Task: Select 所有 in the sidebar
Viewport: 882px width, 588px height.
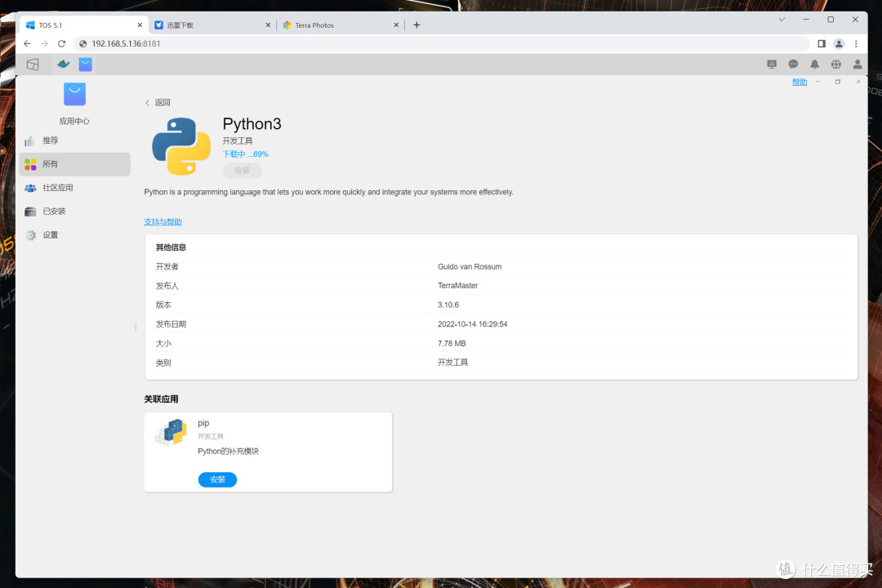Action: click(74, 163)
